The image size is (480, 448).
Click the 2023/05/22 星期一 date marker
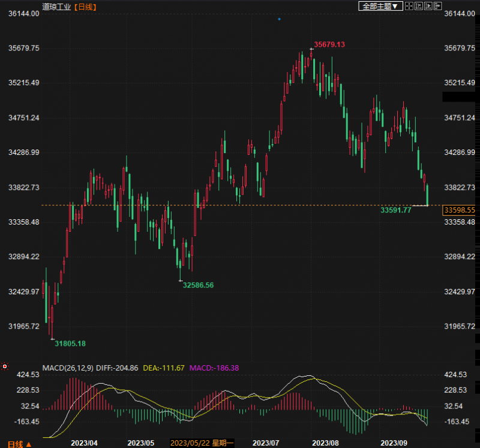click(x=202, y=443)
